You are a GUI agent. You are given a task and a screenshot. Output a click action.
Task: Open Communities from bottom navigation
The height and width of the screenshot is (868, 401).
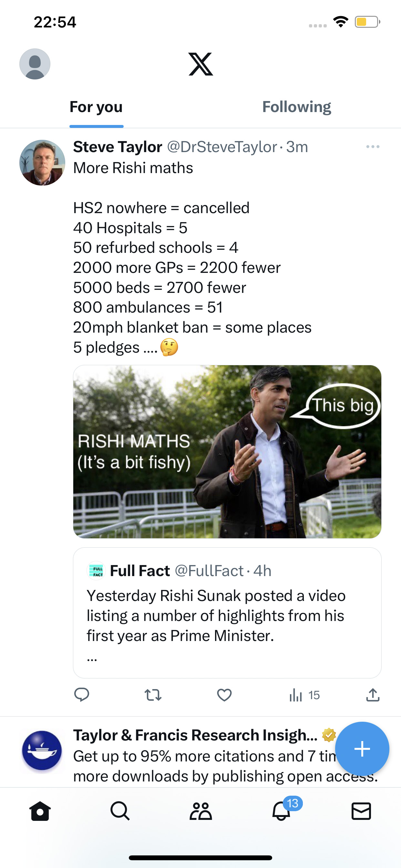tap(200, 811)
